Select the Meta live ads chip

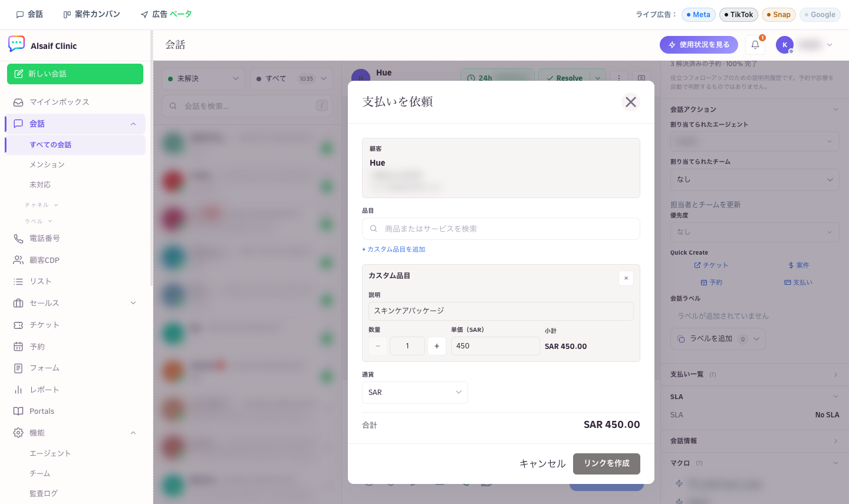pyautogui.click(x=698, y=15)
